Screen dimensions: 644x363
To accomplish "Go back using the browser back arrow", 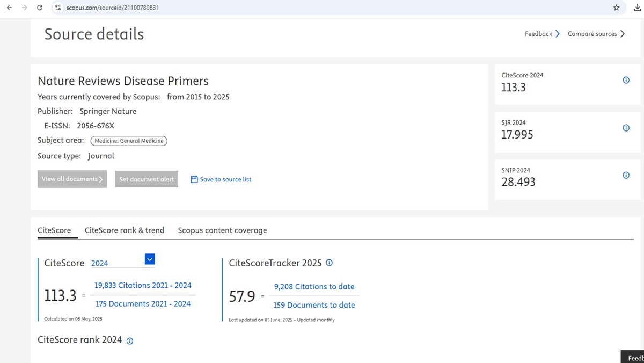I will pyautogui.click(x=9, y=8).
